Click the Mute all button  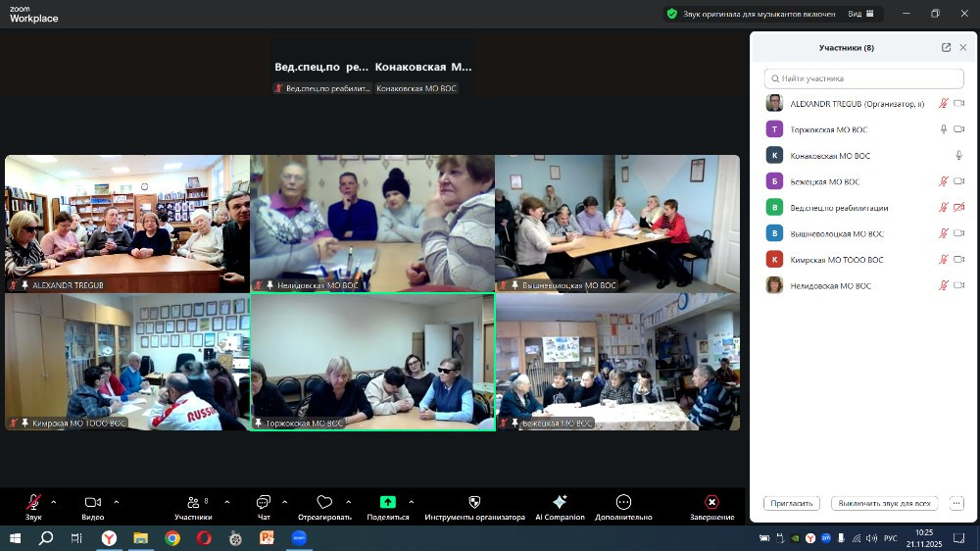pyautogui.click(x=884, y=503)
